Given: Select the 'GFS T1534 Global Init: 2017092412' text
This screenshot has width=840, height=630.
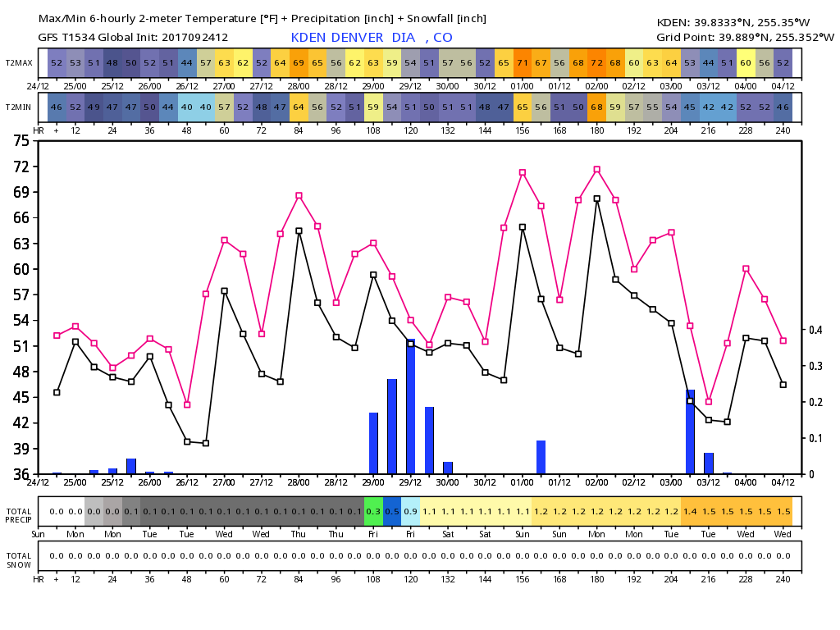Looking at the screenshot, I should pos(134,38).
